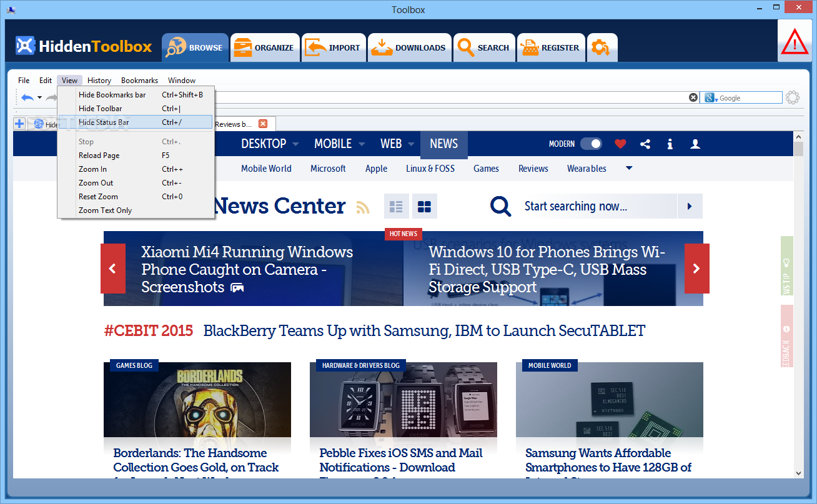Open the BROWSE tab
The image size is (817, 504).
[x=195, y=47]
